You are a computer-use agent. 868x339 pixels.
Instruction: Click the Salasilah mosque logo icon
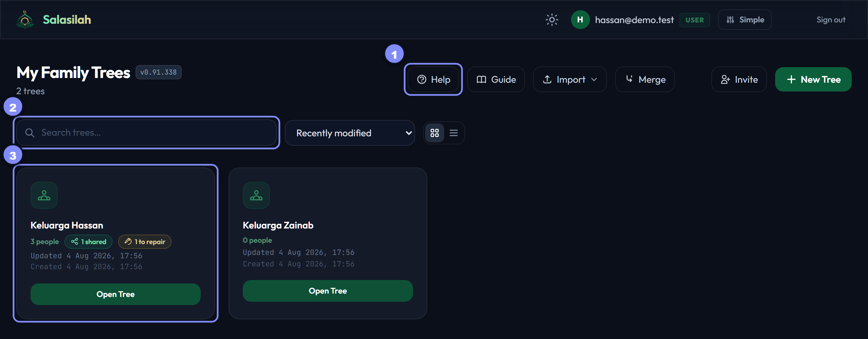(25, 20)
